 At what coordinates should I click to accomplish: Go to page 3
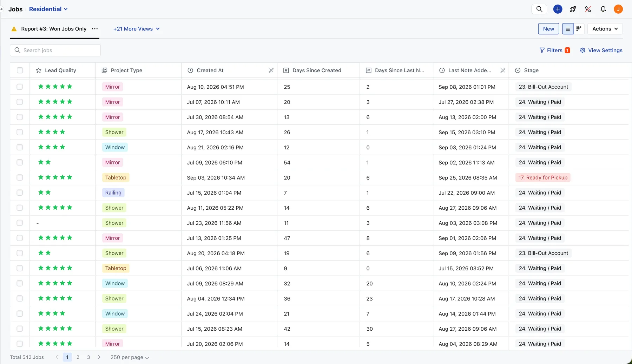pos(88,357)
